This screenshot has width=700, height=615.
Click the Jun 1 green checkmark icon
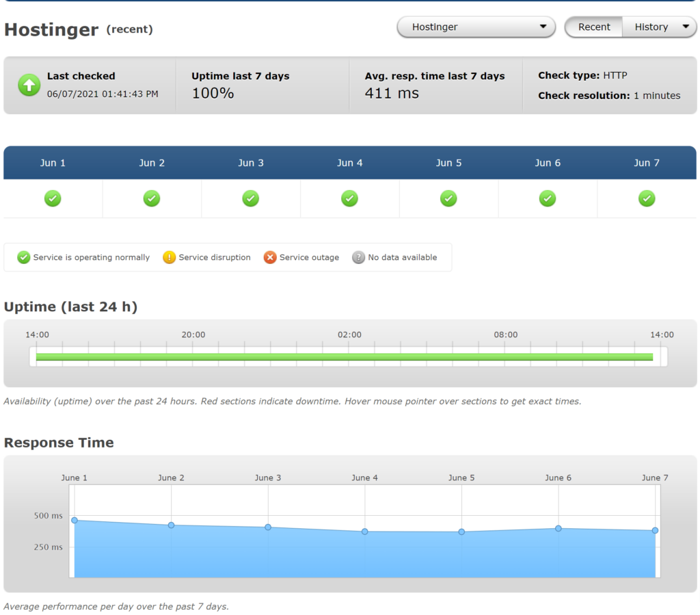(53, 198)
